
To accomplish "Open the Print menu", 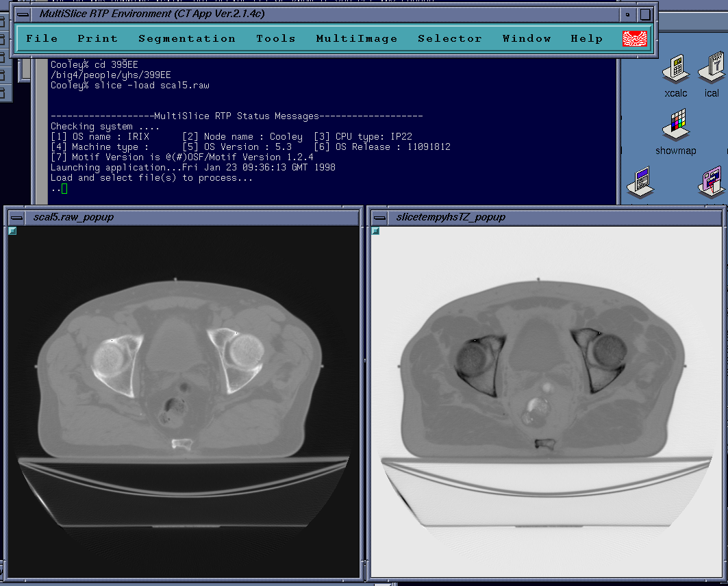I will pyautogui.click(x=97, y=38).
